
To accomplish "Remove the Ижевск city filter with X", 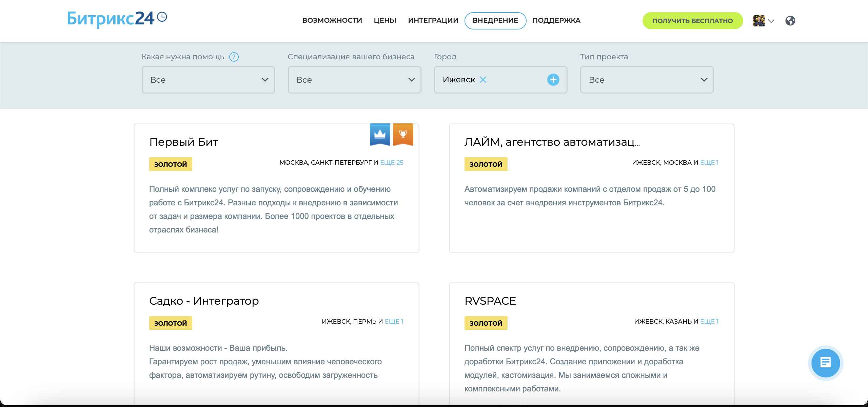I will tap(483, 80).
